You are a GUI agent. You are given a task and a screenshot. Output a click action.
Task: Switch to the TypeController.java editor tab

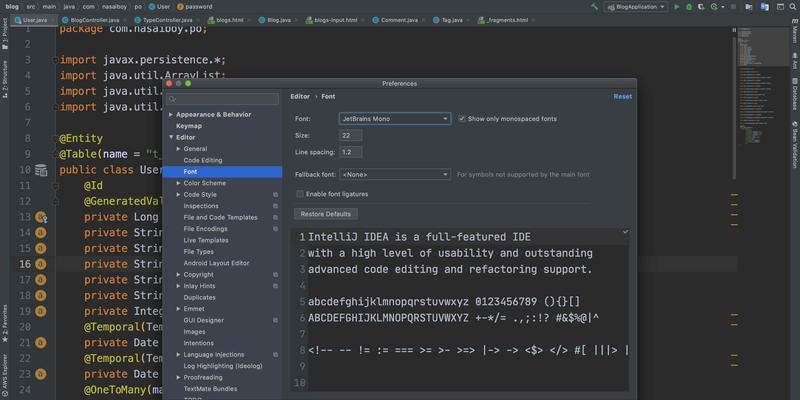click(x=166, y=20)
